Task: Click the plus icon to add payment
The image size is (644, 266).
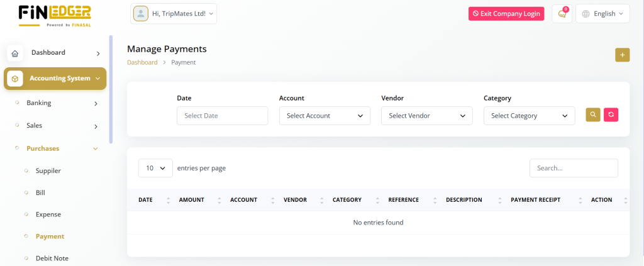Action: 622,55
